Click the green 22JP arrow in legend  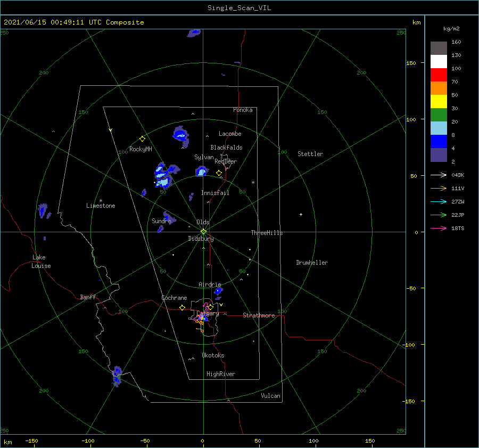tap(439, 215)
